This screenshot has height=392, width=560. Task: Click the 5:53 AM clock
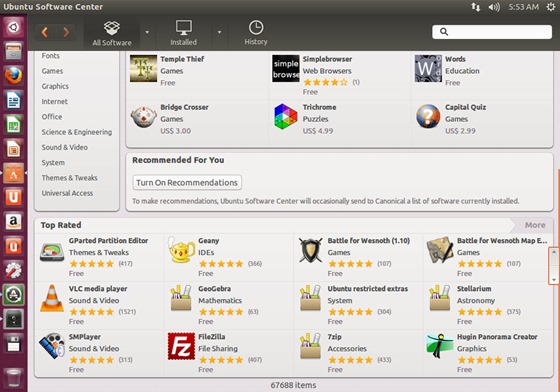524,7
